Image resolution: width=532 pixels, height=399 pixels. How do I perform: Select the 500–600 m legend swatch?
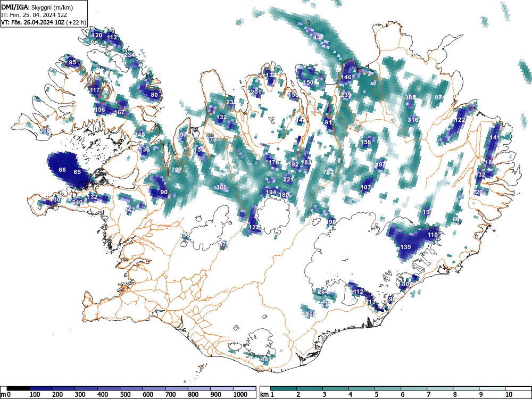pyautogui.click(x=131, y=388)
